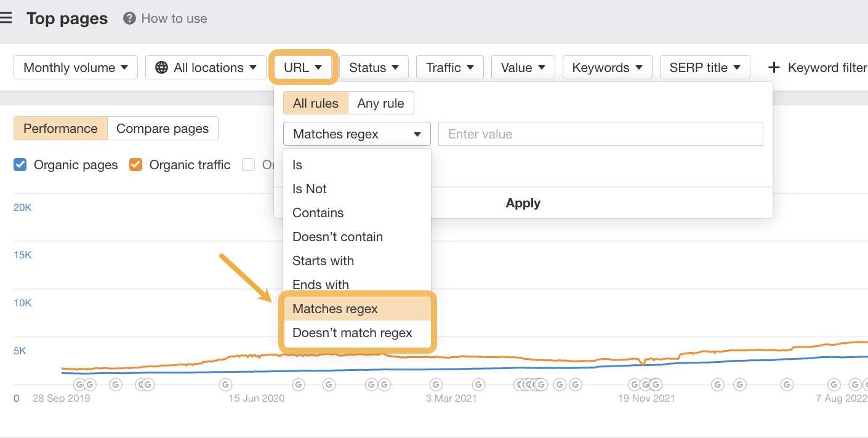
Task: Enable the unchecked checkbox beside Organic traffic
Action: tap(248, 165)
